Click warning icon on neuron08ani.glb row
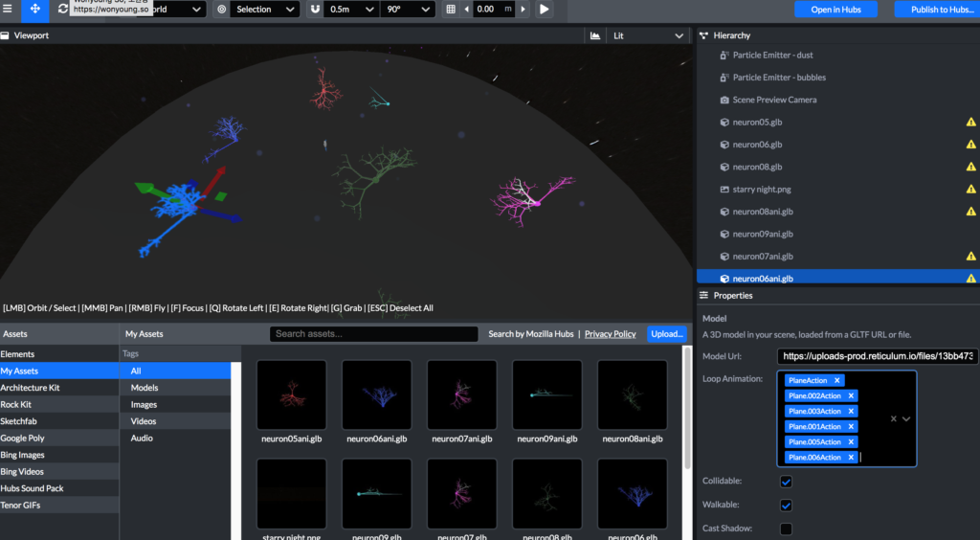This screenshot has height=540, width=980. point(970,212)
